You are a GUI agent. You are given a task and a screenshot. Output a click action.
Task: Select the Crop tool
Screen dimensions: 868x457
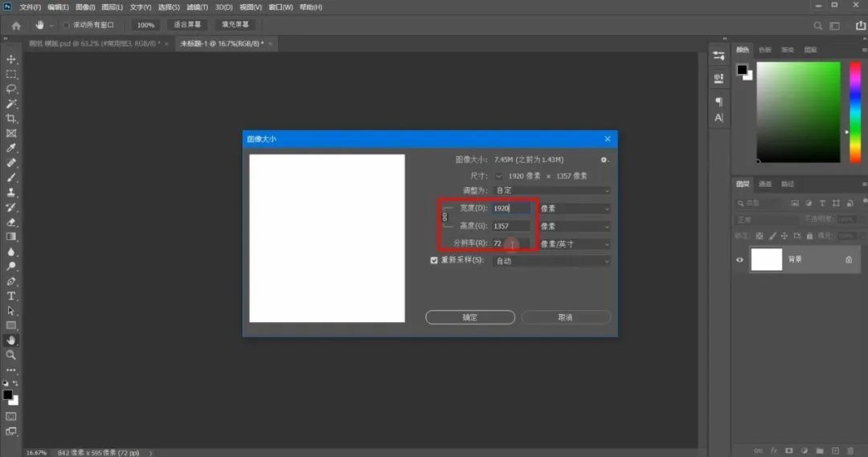click(x=11, y=118)
